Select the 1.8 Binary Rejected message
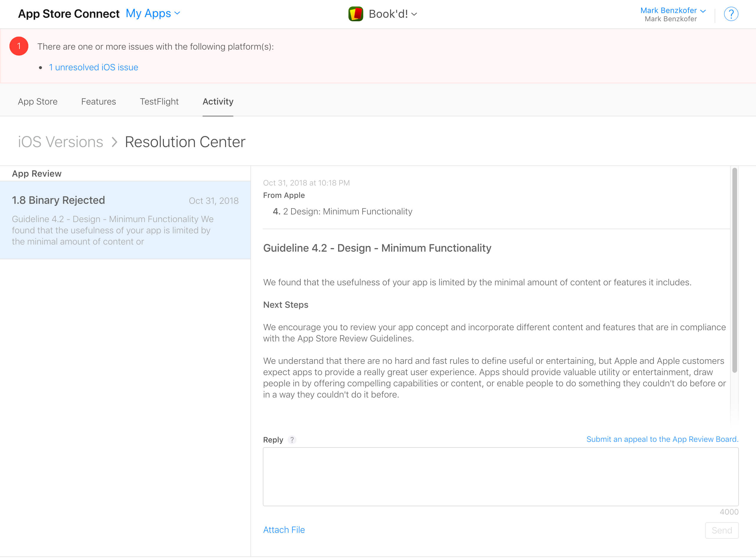The image size is (756, 560). coord(126,220)
